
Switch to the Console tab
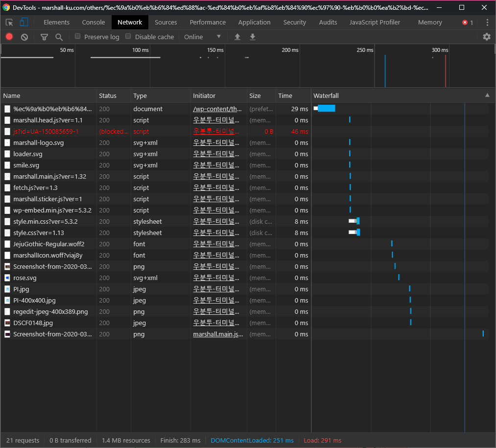click(x=93, y=22)
